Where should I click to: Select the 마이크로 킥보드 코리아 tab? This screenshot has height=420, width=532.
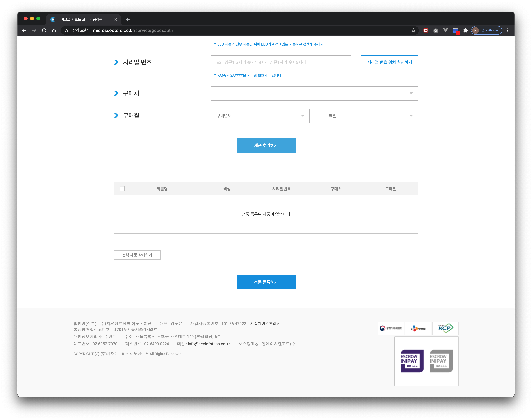click(80, 19)
